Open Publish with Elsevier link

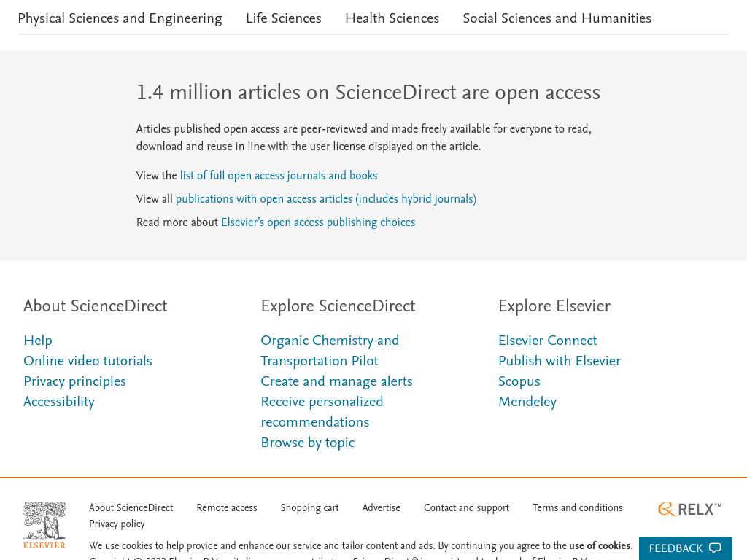coord(560,361)
